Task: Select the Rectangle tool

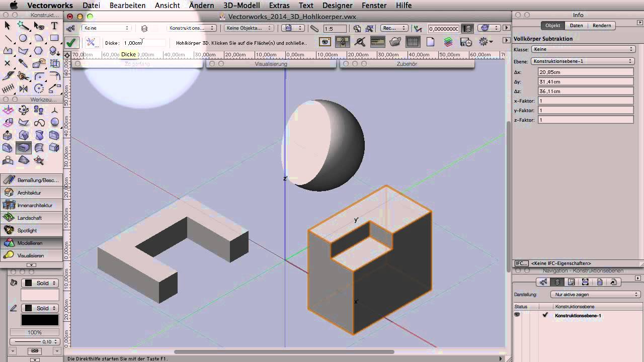Action: [x=54, y=38]
